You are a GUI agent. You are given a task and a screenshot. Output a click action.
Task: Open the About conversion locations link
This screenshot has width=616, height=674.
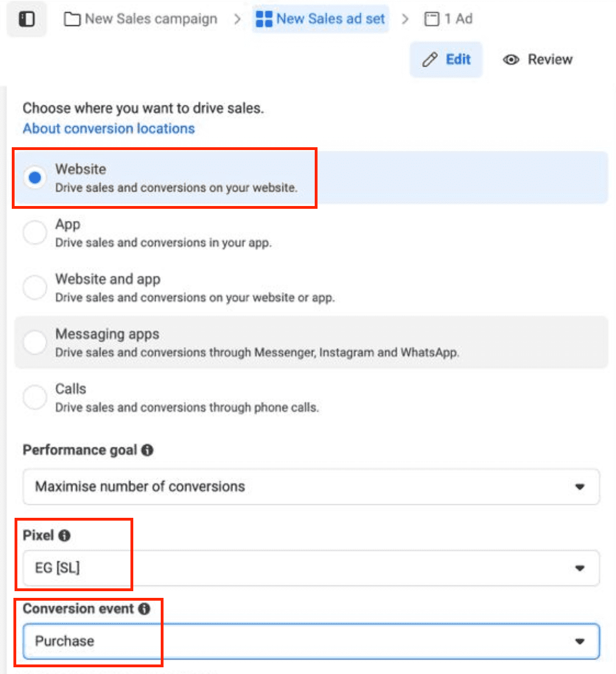109,129
